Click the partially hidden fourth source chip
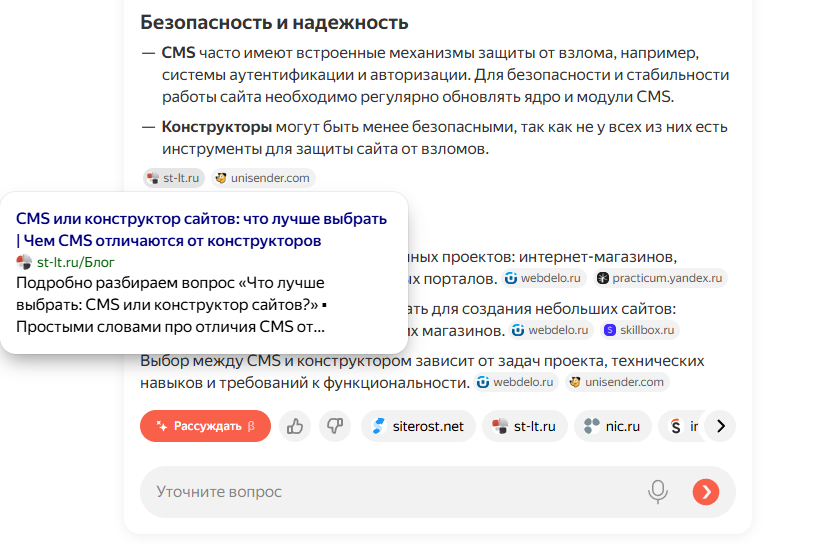This screenshot has width=826, height=547. coord(682,426)
